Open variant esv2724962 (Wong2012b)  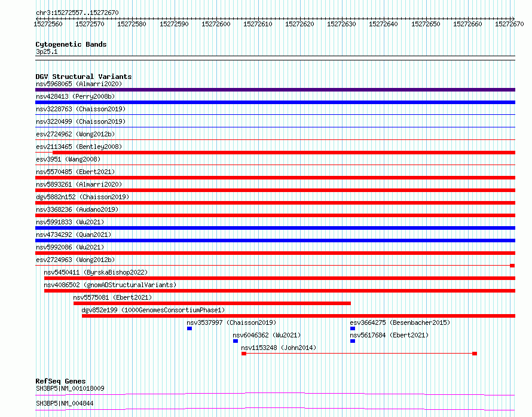75,134
